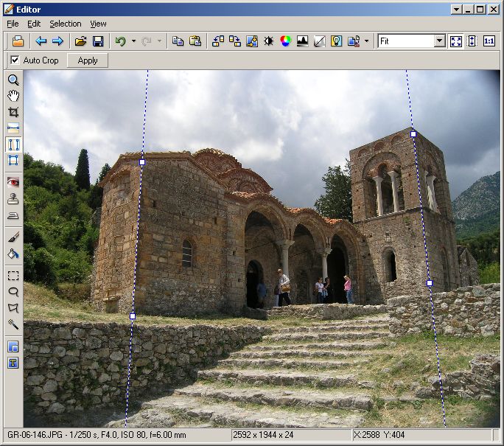504x446 pixels.
Task: Expand the Undo history dropdown arrow
Action: (x=133, y=41)
